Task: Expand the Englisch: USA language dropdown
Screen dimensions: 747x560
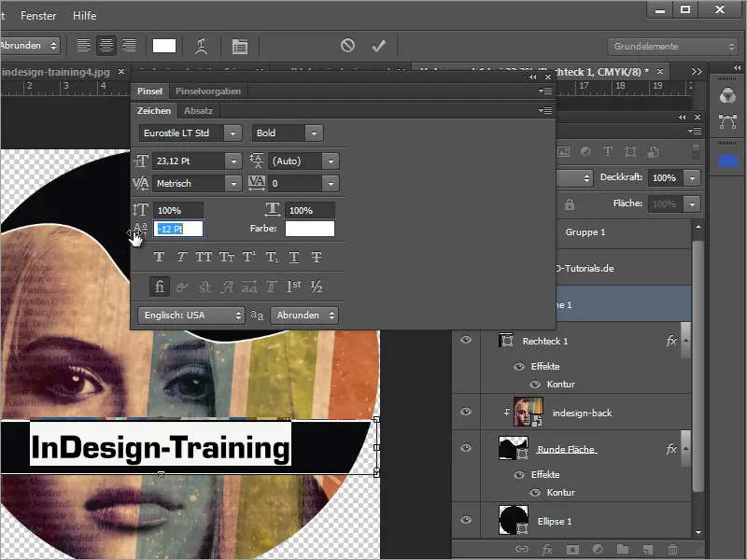Action: [190, 315]
